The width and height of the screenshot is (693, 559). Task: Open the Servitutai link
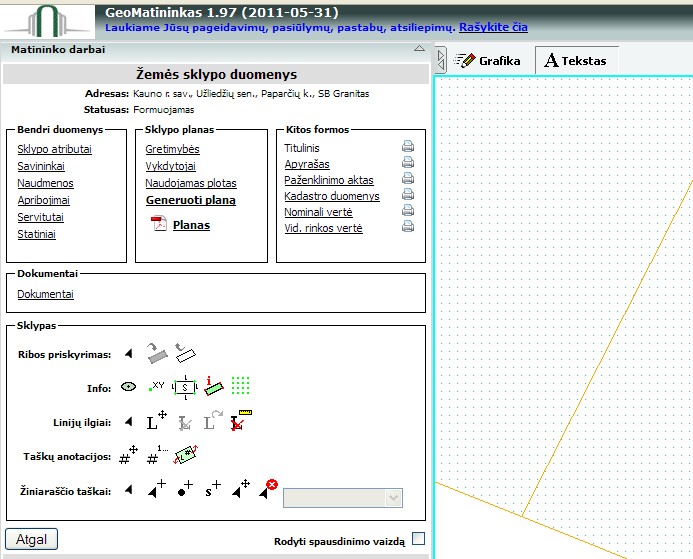[41, 217]
